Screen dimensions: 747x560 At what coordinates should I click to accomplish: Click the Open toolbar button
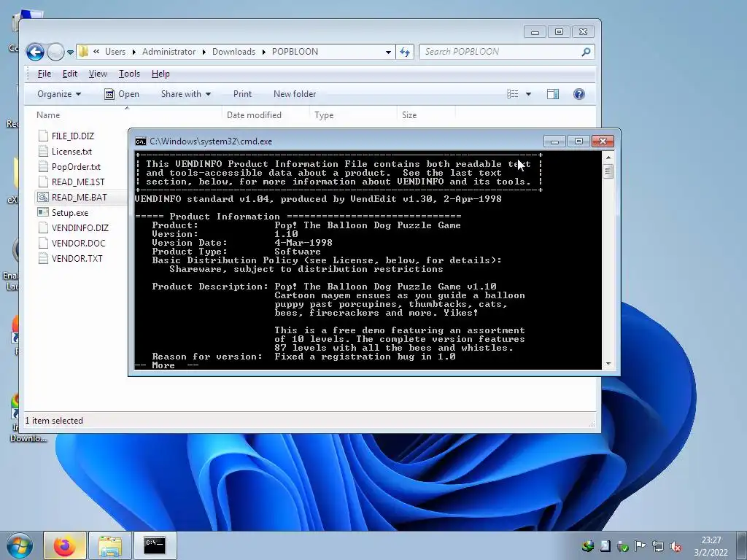coord(122,94)
